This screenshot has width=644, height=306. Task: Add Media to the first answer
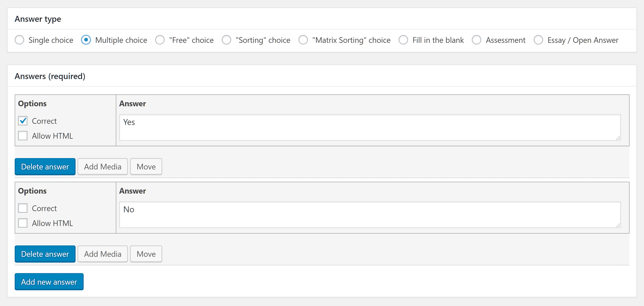102,166
